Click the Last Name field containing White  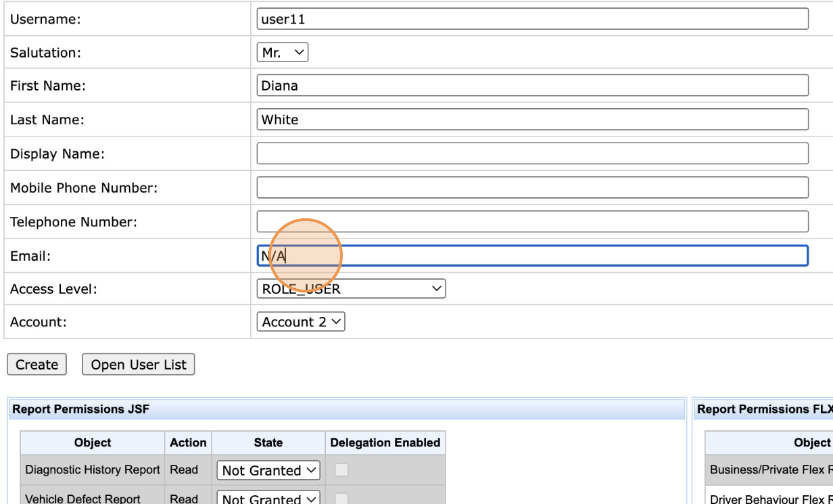[x=532, y=120]
